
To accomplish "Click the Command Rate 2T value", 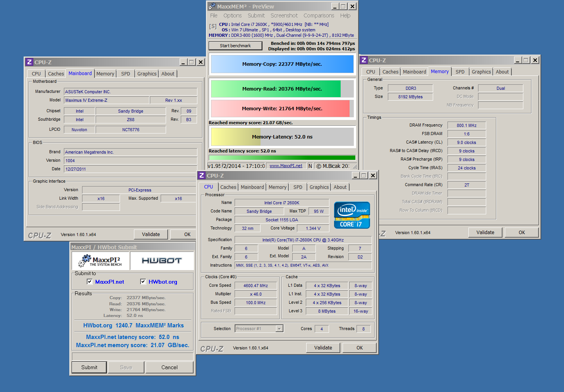I will [466, 185].
